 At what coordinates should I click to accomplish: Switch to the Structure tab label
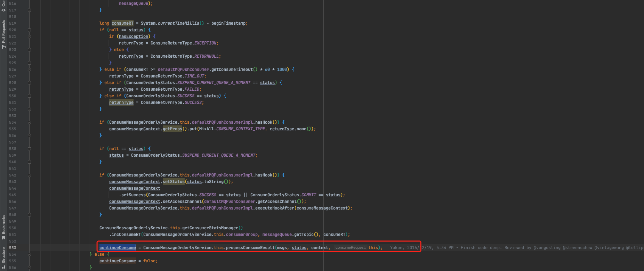[3, 255]
